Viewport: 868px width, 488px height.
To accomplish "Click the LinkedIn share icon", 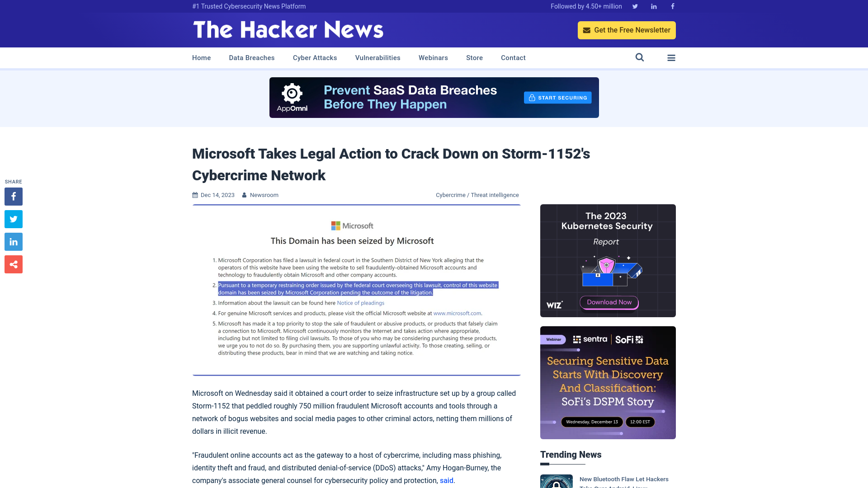I will coord(13,241).
